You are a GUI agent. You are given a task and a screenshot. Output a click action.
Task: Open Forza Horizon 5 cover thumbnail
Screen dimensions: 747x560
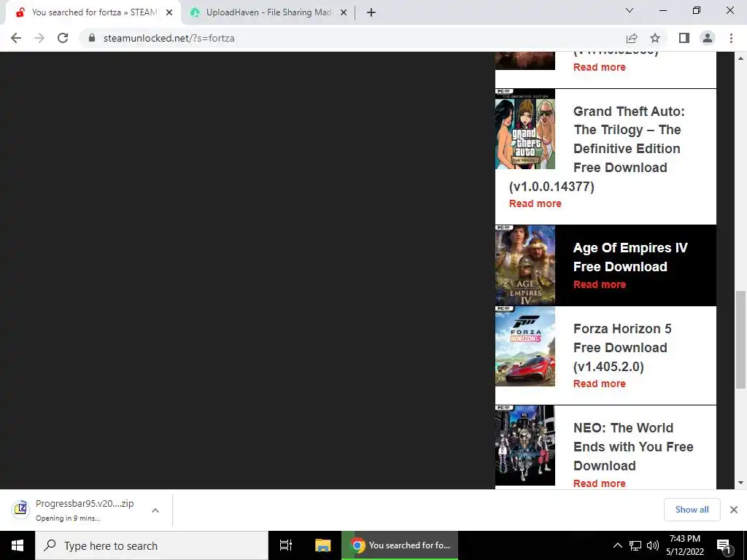point(525,346)
